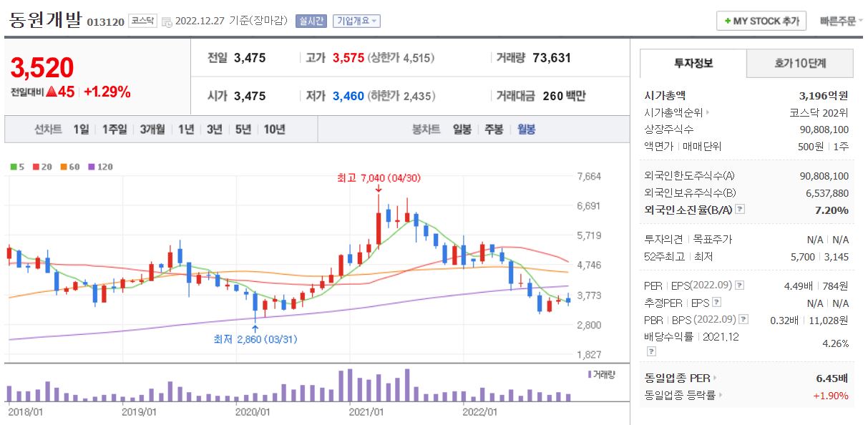Click the 투자의견 label
The image size is (868, 425).
664,239
